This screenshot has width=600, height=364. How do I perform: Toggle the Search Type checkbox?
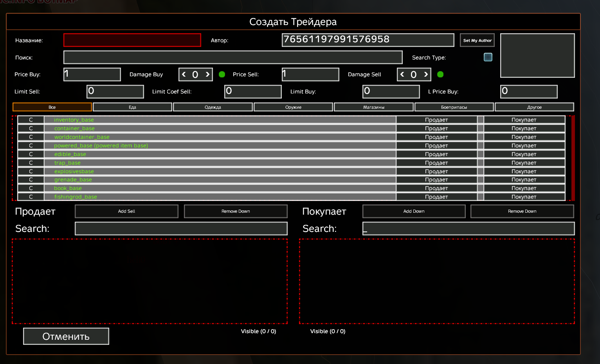click(488, 57)
